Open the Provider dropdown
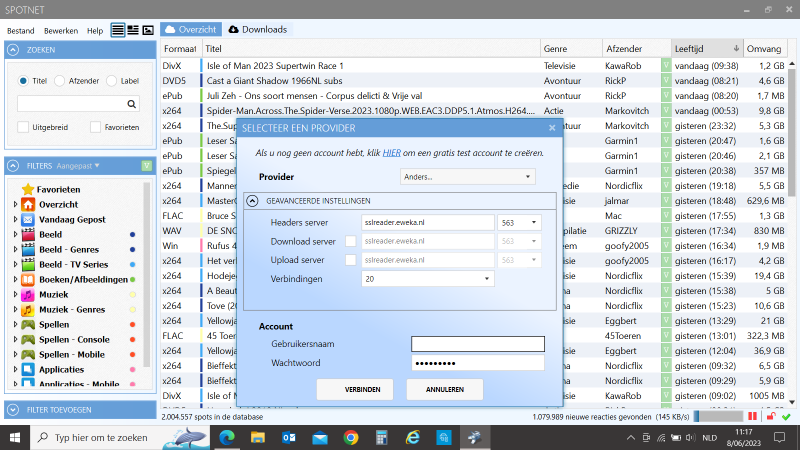Viewport: 800px width, 450px height. (x=465, y=176)
